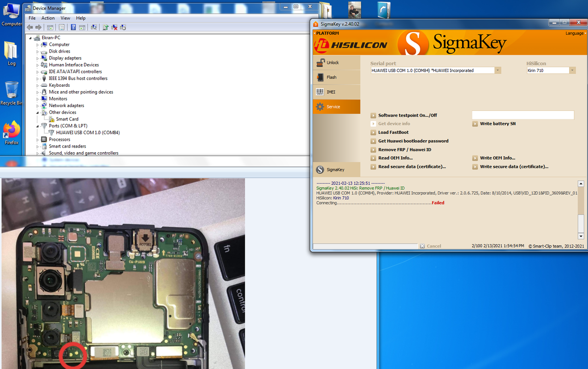Click the motherboard photo in image viewer
This screenshot has height=369, width=588.
pyautogui.click(x=123, y=274)
